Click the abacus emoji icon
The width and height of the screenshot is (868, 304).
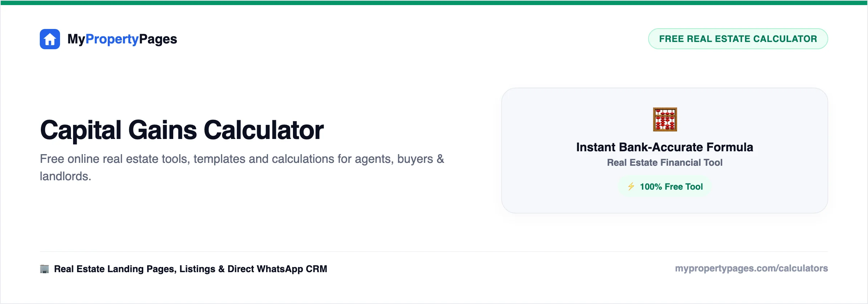pyautogui.click(x=665, y=119)
